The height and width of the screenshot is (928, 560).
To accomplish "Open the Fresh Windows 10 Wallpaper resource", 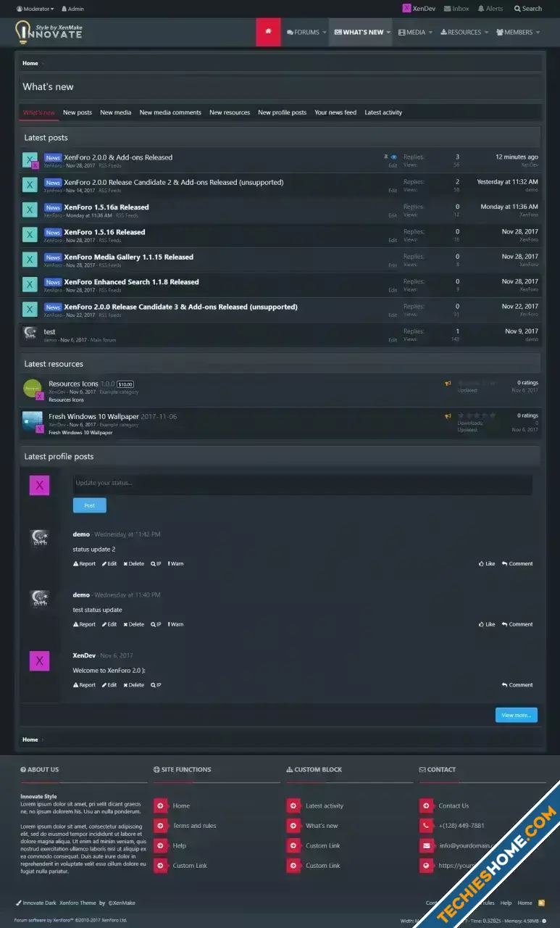I will [x=93, y=416].
